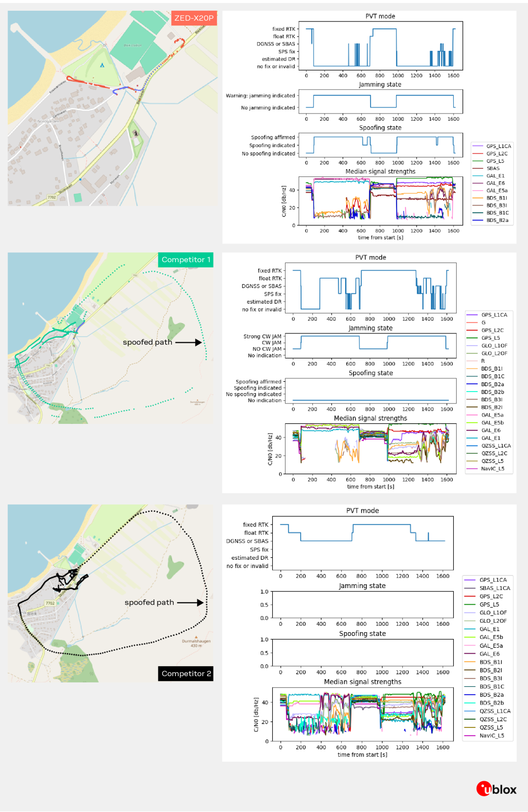Click "spoofed path" text on Competitor 1 map
This screenshot has height=812, width=528.
click(x=148, y=342)
